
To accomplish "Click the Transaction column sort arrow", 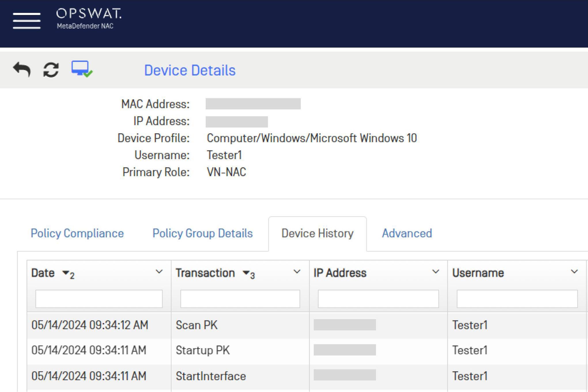I will [246, 273].
